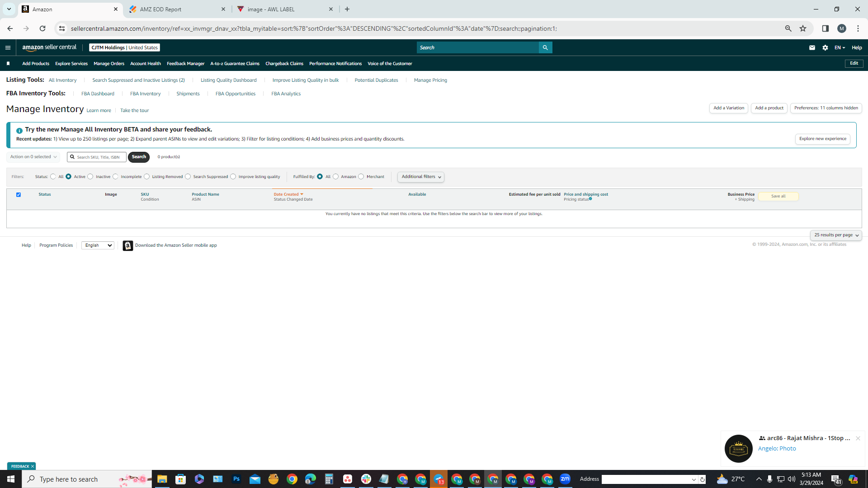Image resolution: width=868 pixels, height=488 pixels.
Task: Click the Amazon Seller app icon in footer
Action: 128,245
